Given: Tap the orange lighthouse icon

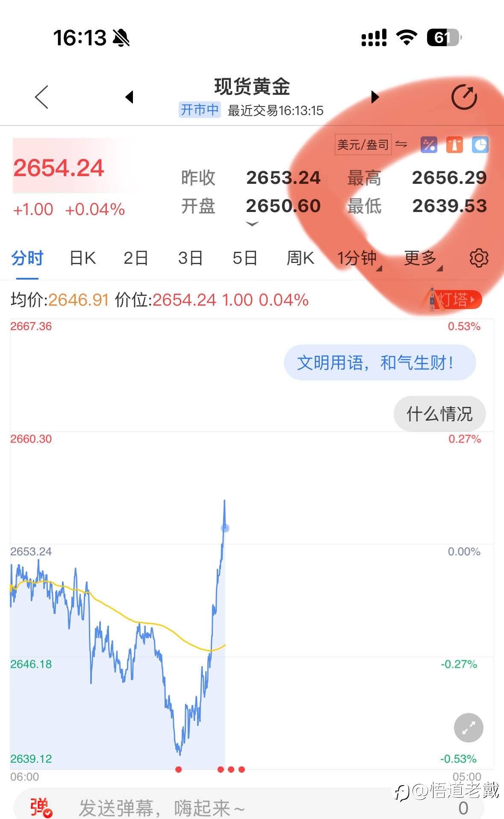Looking at the screenshot, I should (x=454, y=145).
